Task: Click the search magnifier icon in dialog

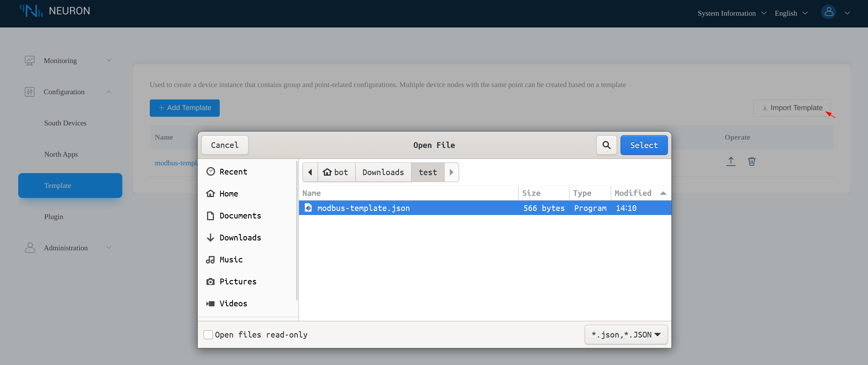Action: [x=606, y=145]
